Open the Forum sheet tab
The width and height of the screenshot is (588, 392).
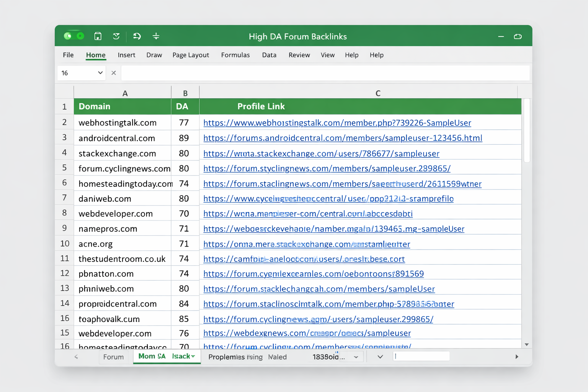click(113, 357)
